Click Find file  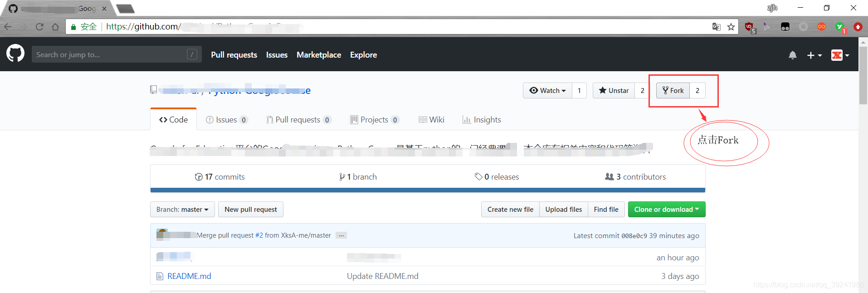(x=606, y=209)
